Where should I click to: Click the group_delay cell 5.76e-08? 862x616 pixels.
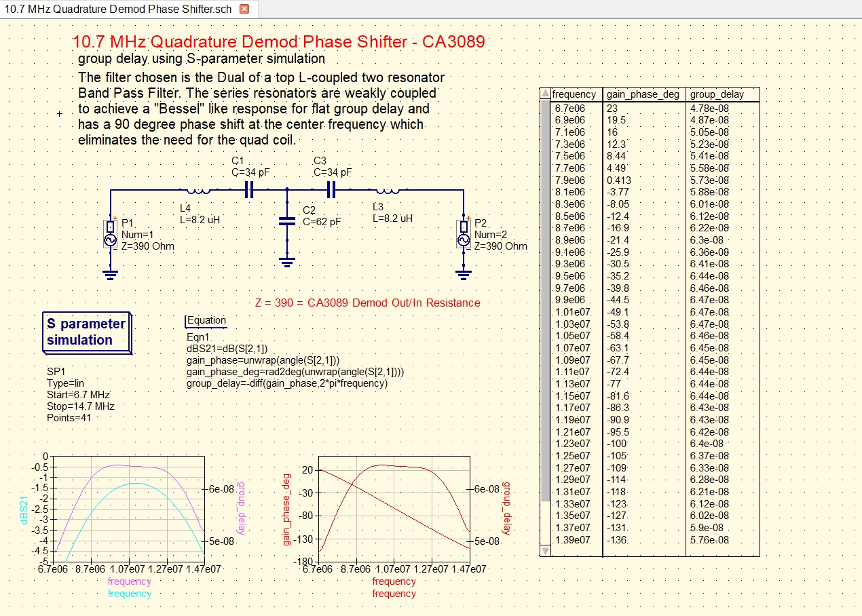pyautogui.click(x=709, y=540)
